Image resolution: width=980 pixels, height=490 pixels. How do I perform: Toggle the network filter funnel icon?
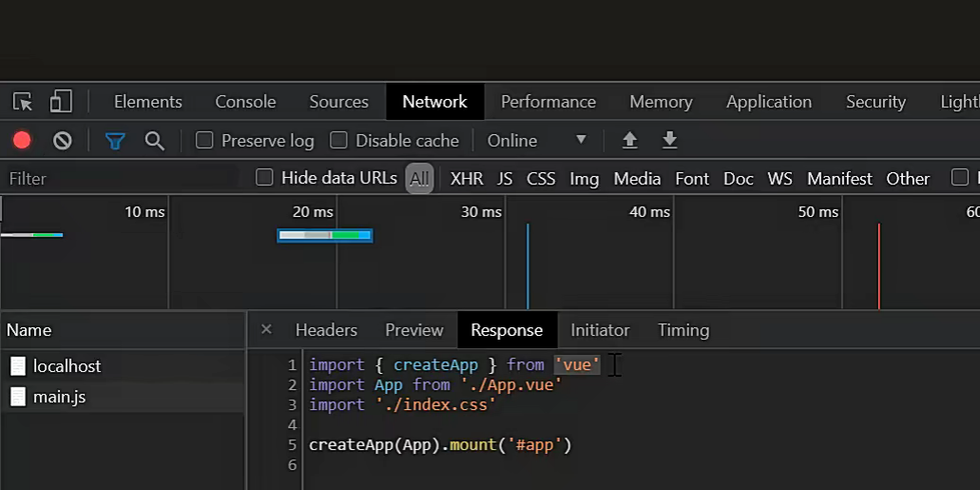115,141
